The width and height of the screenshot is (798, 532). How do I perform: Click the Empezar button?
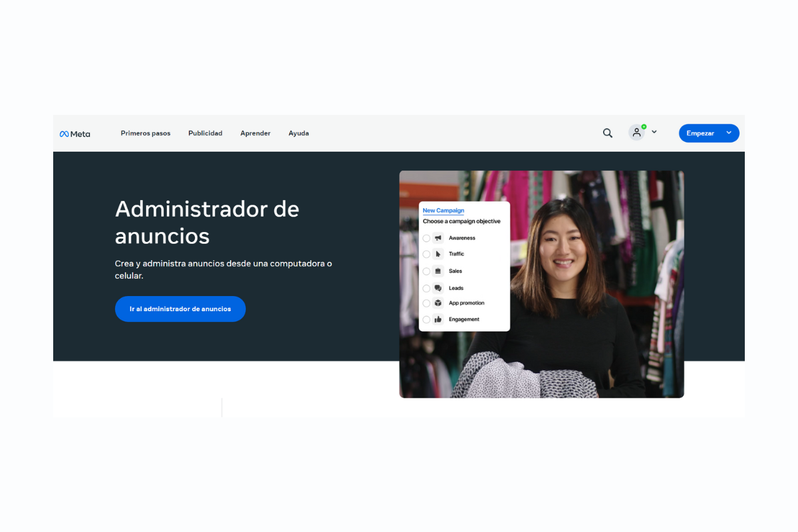709,133
